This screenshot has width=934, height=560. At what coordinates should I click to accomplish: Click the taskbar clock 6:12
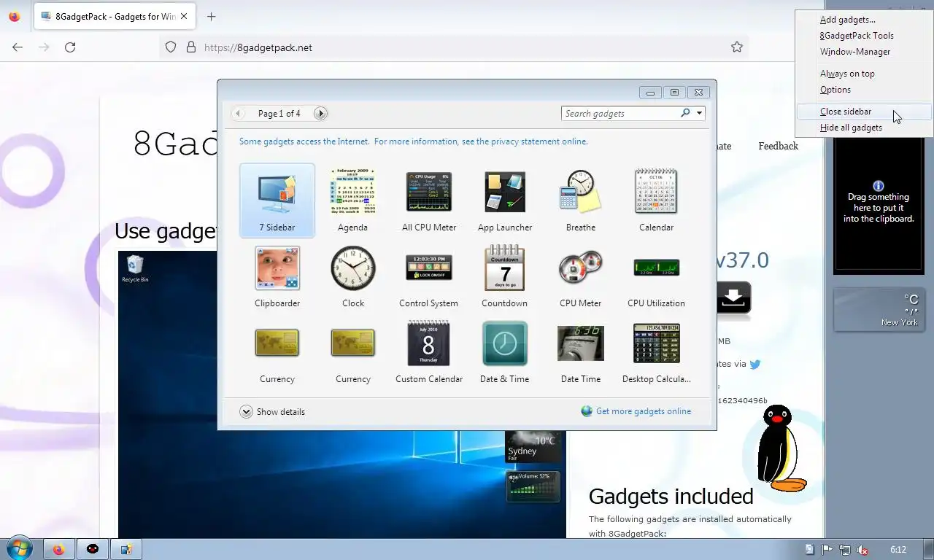[898, 550]
